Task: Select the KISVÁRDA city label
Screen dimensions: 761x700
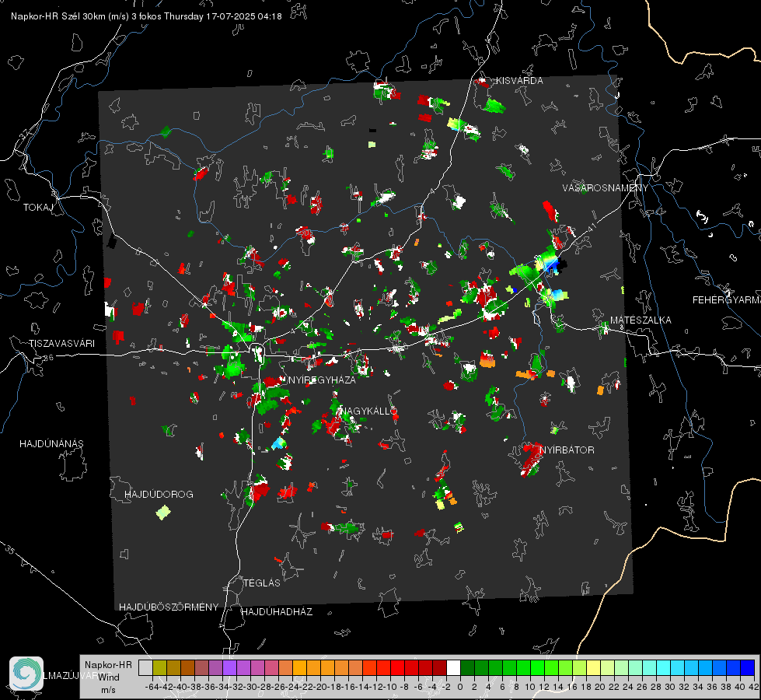Action: coord(519,81)
